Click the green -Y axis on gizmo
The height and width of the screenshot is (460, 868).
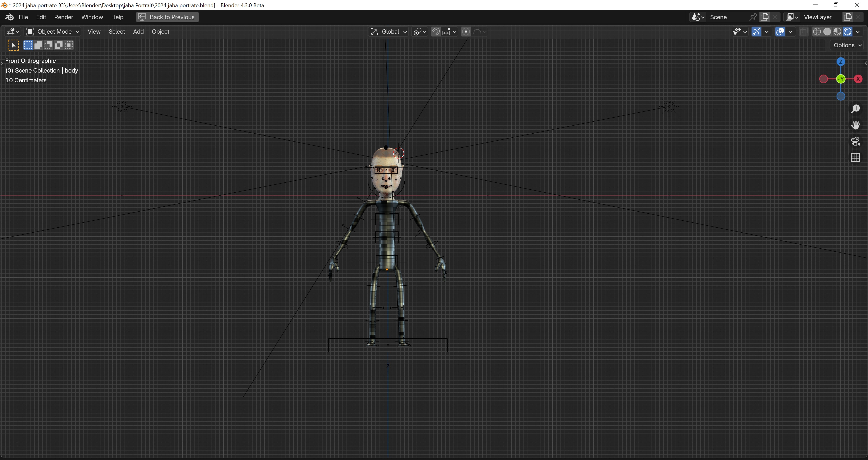pyautogui.click(x=841, y=79)
